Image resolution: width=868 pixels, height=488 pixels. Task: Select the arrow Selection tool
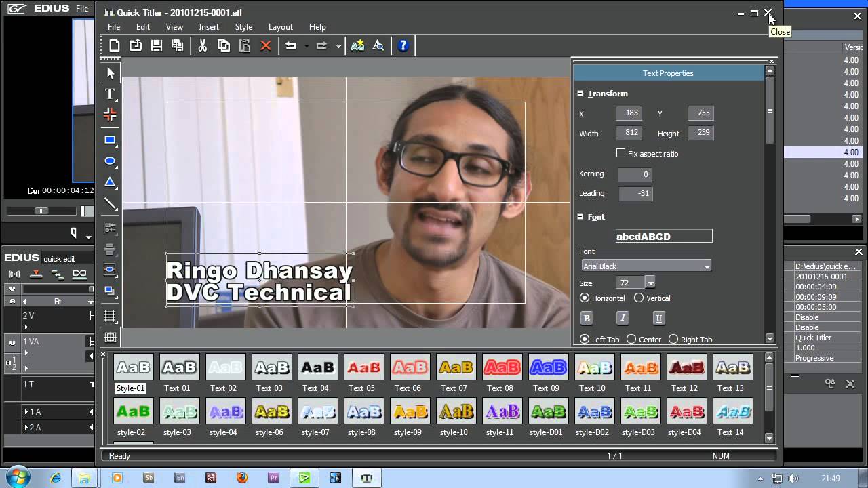pyautogui.click(x=111, y=73)
